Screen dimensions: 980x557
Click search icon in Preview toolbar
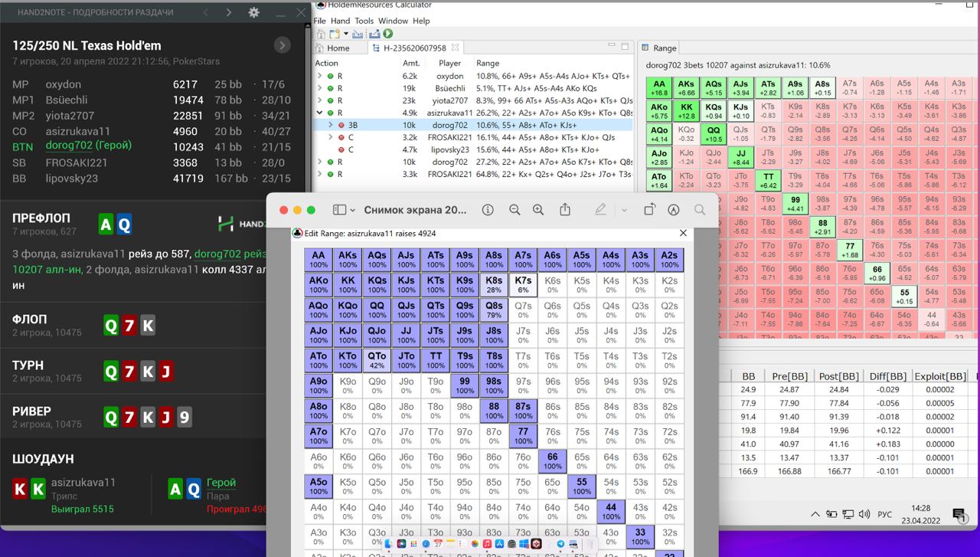tap(700, 210)
